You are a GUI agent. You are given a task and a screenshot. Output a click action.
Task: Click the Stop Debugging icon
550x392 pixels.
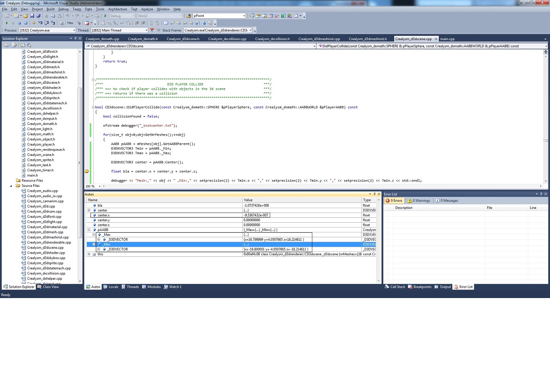coord(19,23)
